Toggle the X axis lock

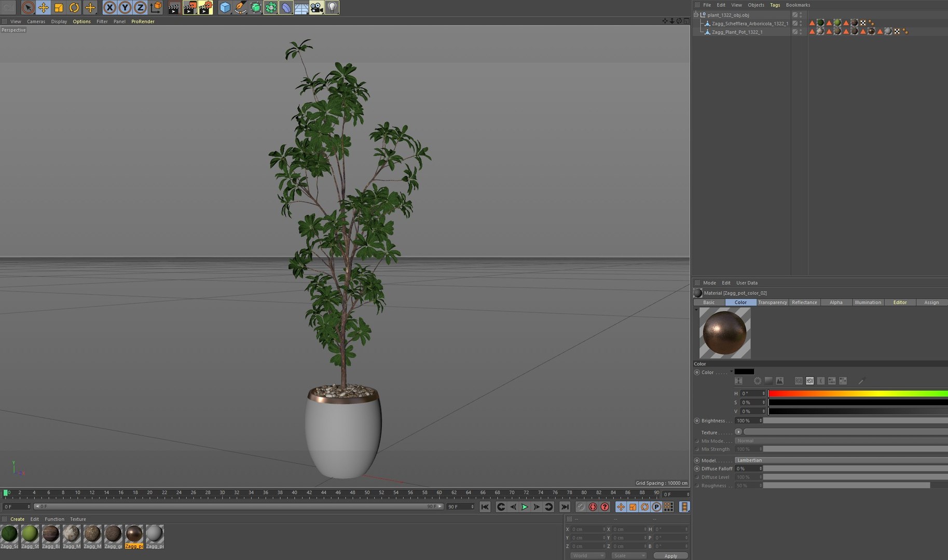point(109,8)
